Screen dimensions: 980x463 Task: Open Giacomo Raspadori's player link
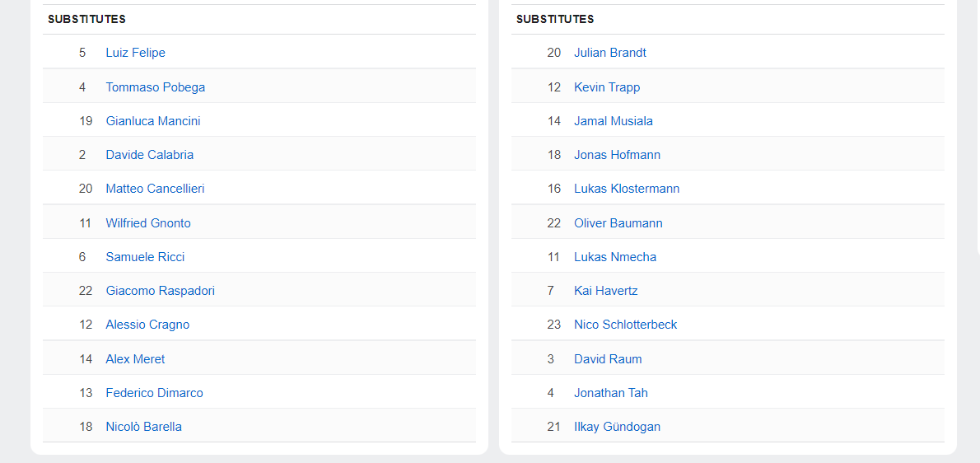click(160, 291)
